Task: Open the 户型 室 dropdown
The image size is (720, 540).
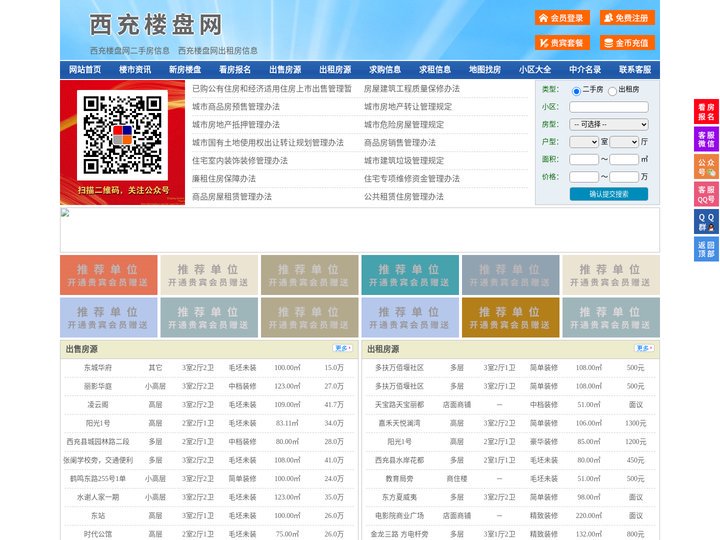Action: 584,142
